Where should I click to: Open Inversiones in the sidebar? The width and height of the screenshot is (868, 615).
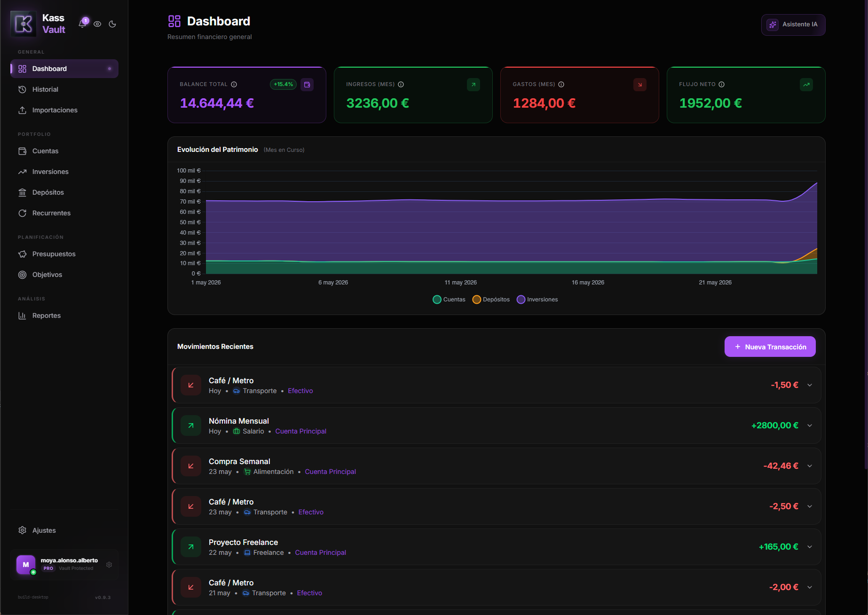pos(64,172)
